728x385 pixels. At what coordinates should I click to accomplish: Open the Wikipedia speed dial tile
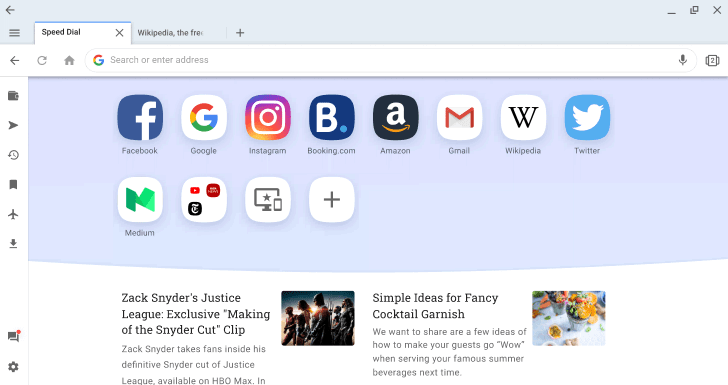coord(523,117)
